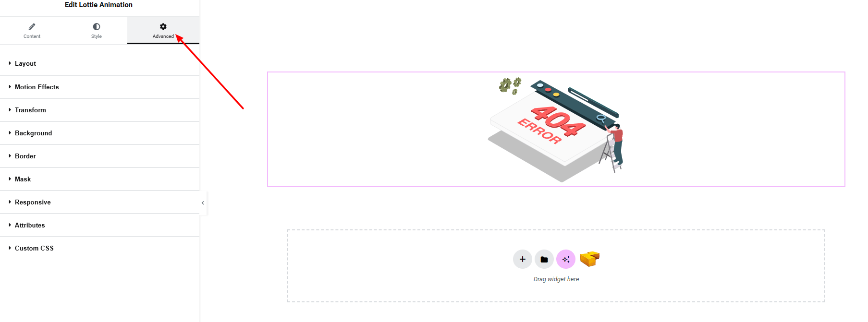Switch to the Content tab label

[32, 36]
